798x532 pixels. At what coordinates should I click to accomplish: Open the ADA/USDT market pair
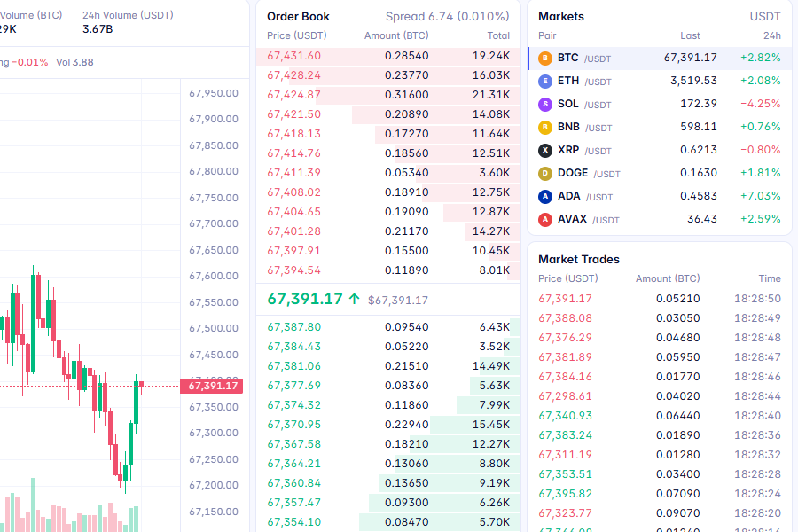pyautogui.click(x=660, y=197)
